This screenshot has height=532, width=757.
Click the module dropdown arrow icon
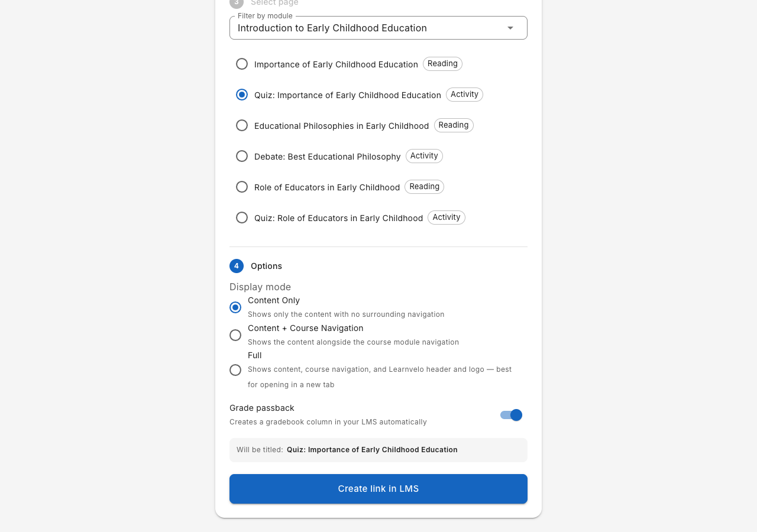click(510, 28)
